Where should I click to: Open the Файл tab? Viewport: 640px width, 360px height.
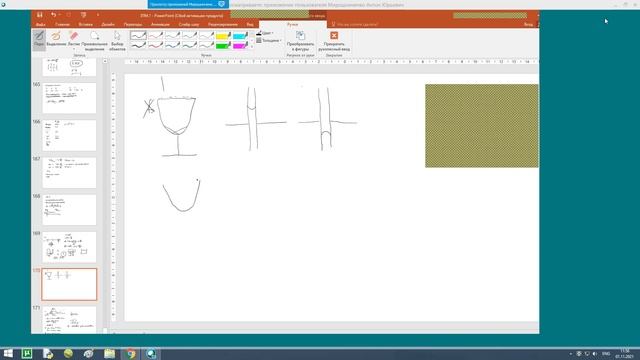[x=40, y=24]
